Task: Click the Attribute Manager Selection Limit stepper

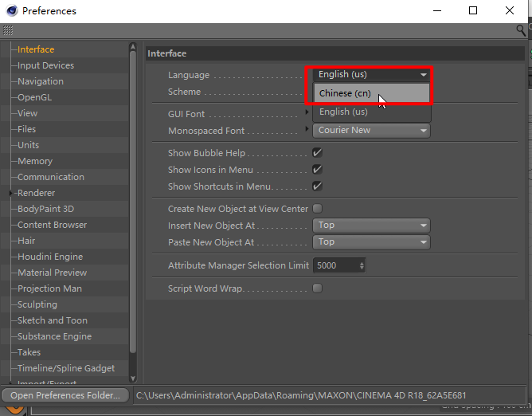Action: [362, 265]
